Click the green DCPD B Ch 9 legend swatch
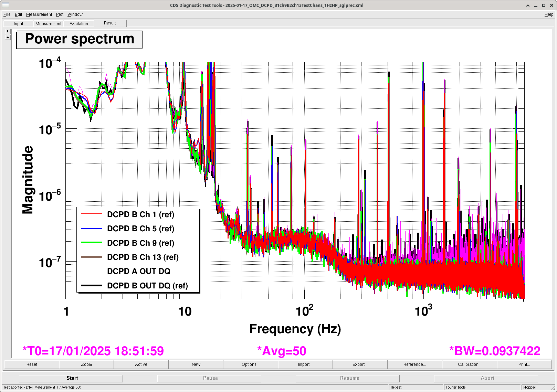This screenshot has height=392, width=557. pyautogui.click(x=92, y=243)
